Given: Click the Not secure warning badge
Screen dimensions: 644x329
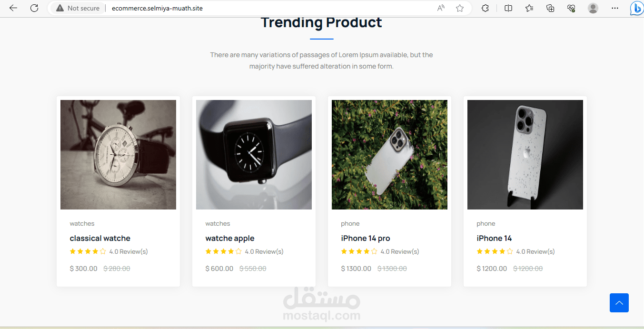Looking at the screenshot, I should point(78,8).
